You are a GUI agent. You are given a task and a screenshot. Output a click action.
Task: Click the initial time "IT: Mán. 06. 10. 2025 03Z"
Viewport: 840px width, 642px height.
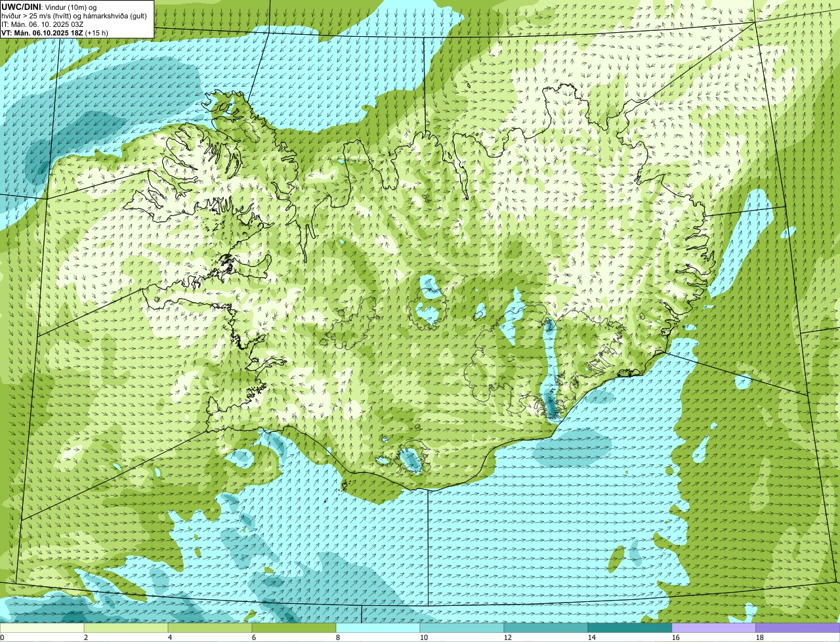[43, 24]
